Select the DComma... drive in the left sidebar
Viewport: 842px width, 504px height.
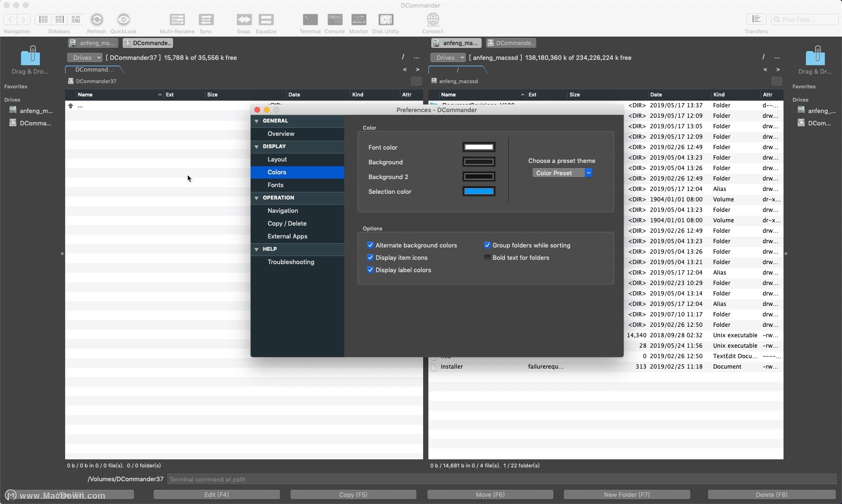(31, 123)
